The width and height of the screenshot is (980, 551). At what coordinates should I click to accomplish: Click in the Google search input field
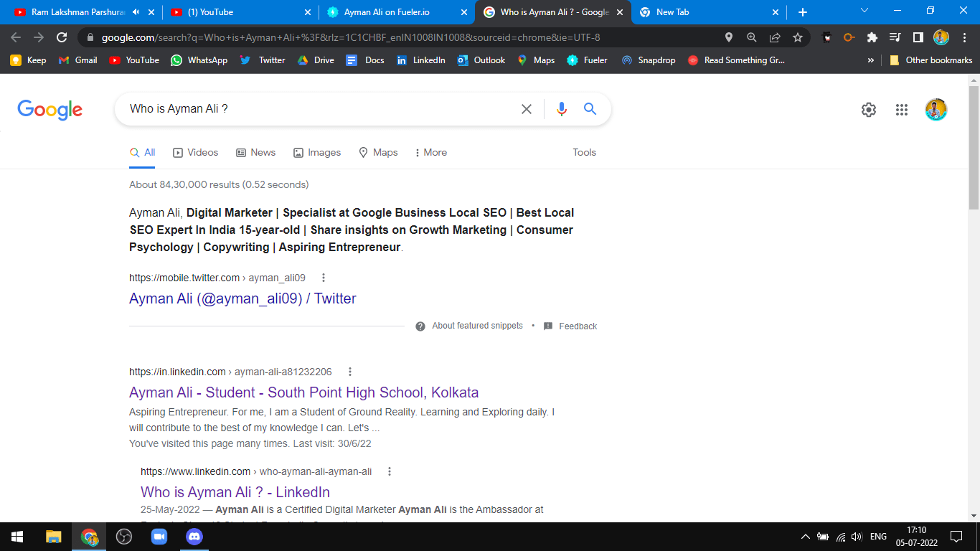[316, 109]
